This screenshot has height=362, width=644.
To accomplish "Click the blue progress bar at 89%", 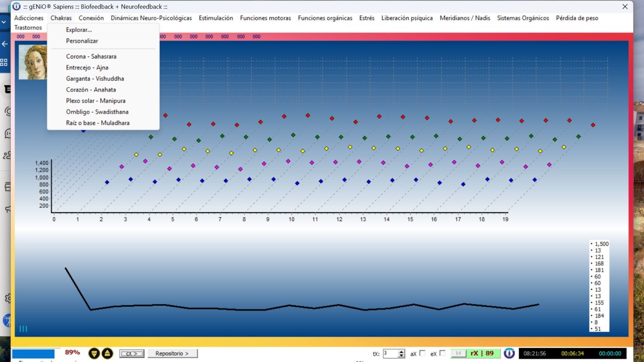I will pyautogui.click(x=33, y=354).
